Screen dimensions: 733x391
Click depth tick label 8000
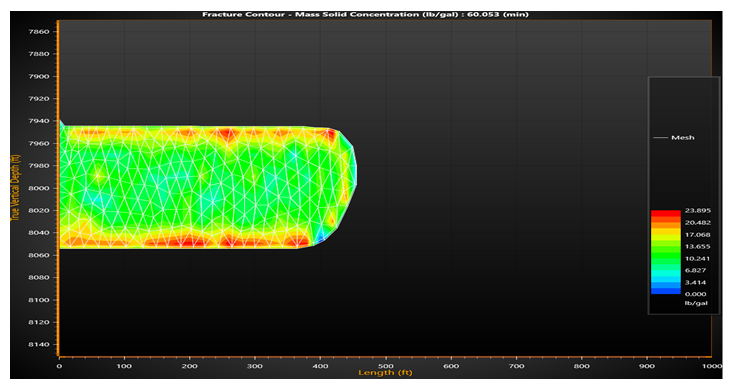tap(39, 188)
